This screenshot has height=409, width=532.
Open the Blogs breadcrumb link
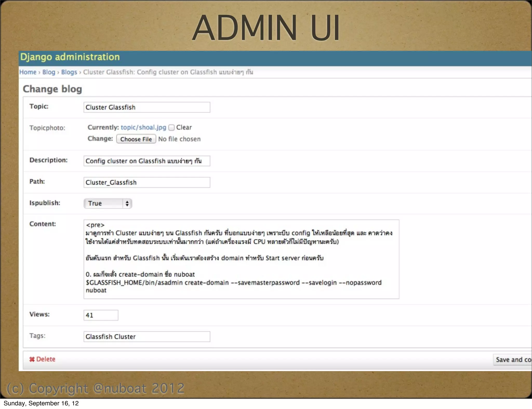[69, 72]
